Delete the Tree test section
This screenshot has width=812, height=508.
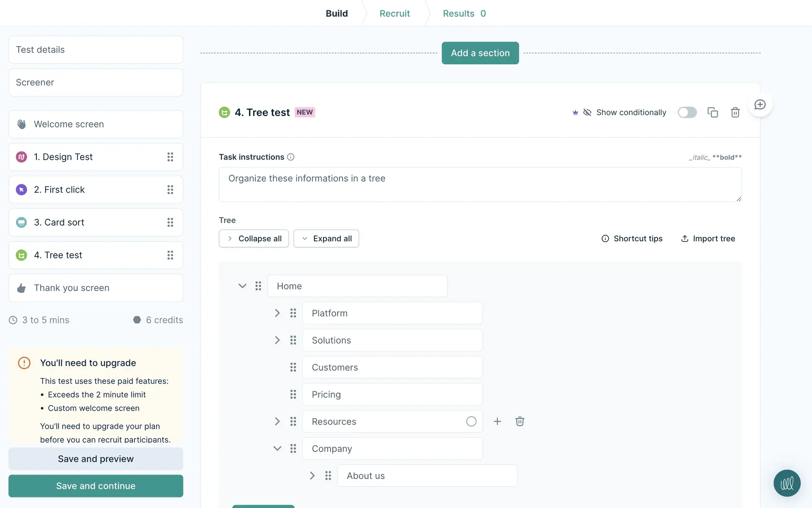tap(735, 112)
